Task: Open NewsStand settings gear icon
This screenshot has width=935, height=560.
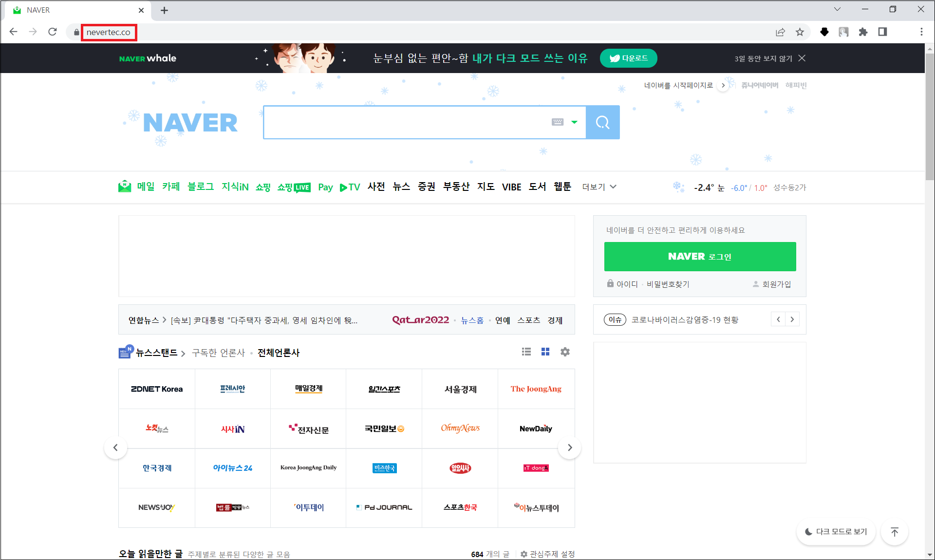Action: (565, 352)
